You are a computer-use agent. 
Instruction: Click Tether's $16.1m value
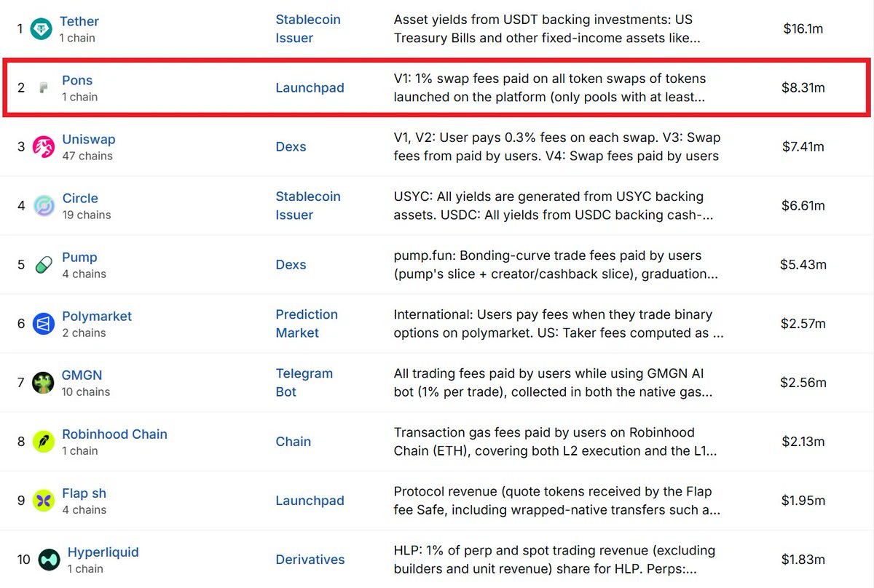point(803,29)
